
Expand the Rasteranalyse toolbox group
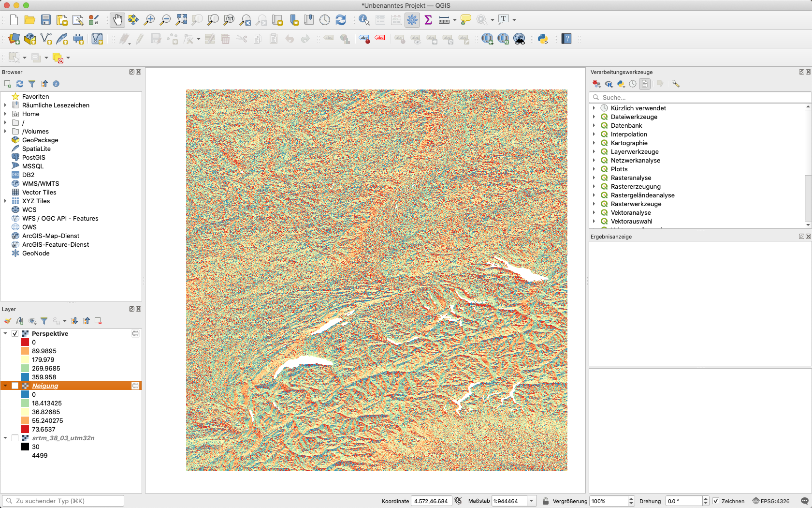[594, 178]
